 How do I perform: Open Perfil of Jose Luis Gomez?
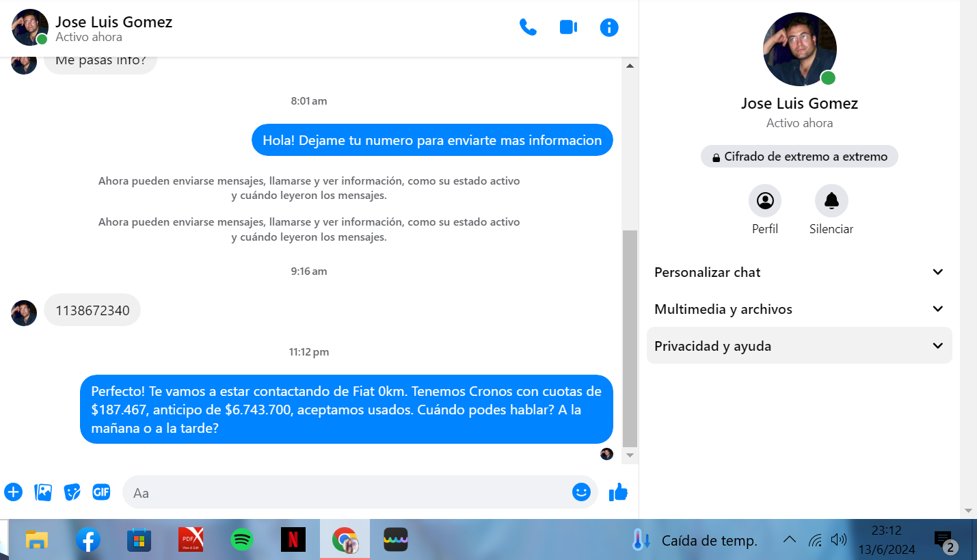coord(765,201)
